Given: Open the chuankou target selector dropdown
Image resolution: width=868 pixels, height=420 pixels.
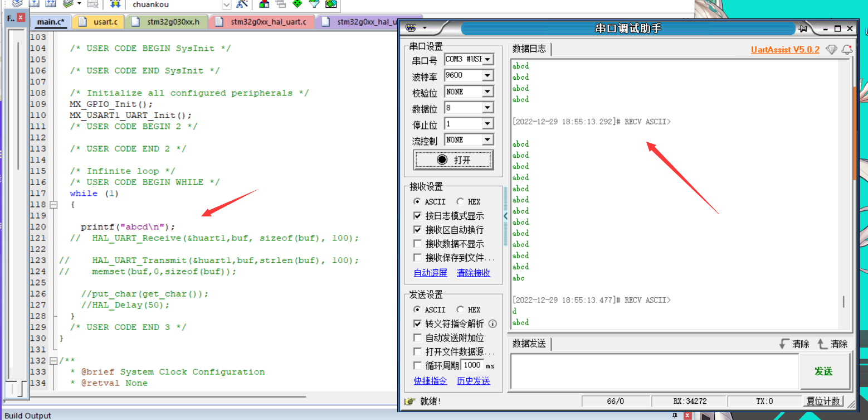Looking at the screenshot, I should click(226, 4).
